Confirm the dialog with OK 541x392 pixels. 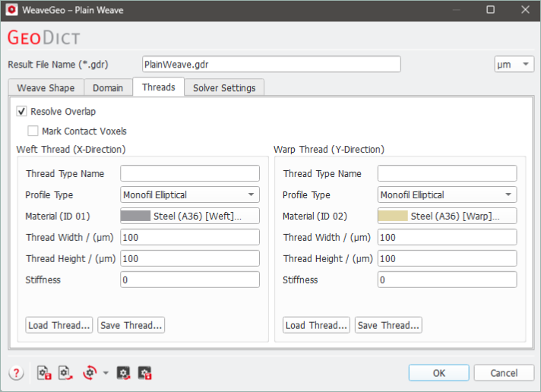click(439, 373)
